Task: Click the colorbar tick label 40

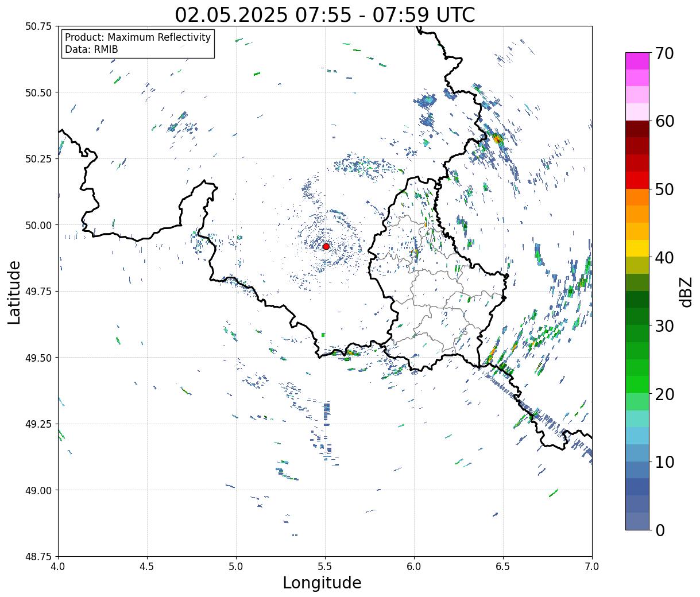Action: tap(664, 258)
